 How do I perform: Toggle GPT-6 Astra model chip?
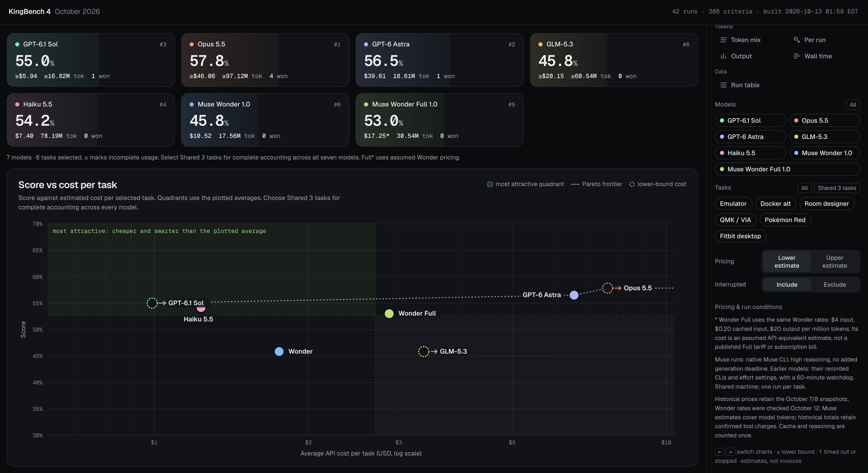click(750, 136)
